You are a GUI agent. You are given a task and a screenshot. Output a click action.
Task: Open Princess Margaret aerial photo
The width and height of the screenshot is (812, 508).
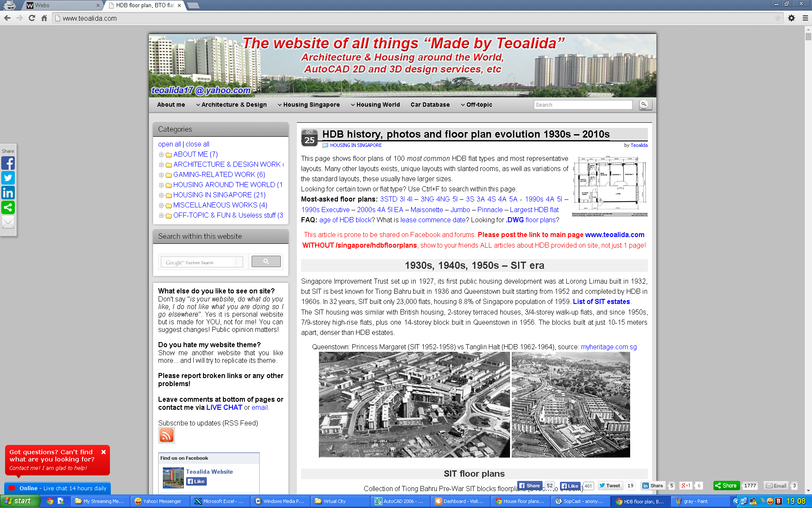[414, 405]
